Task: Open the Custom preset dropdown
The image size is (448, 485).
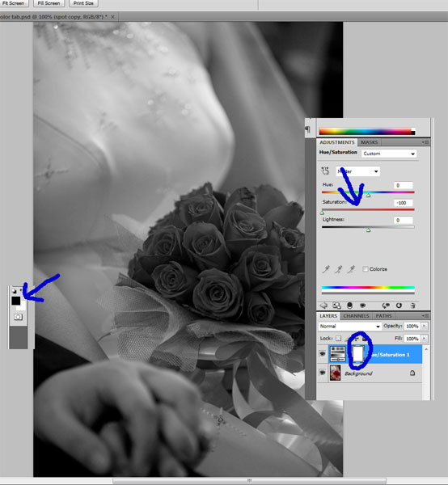Action: coord(389,154)
